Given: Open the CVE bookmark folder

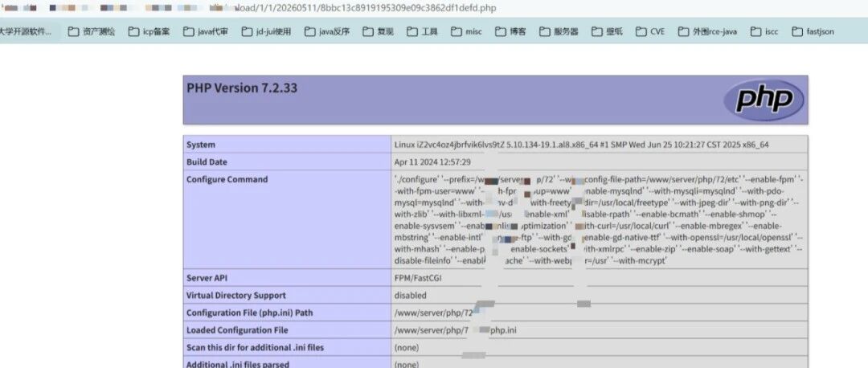Looking at the screenshot, I should pyautogui.click(x=650, y=31).
